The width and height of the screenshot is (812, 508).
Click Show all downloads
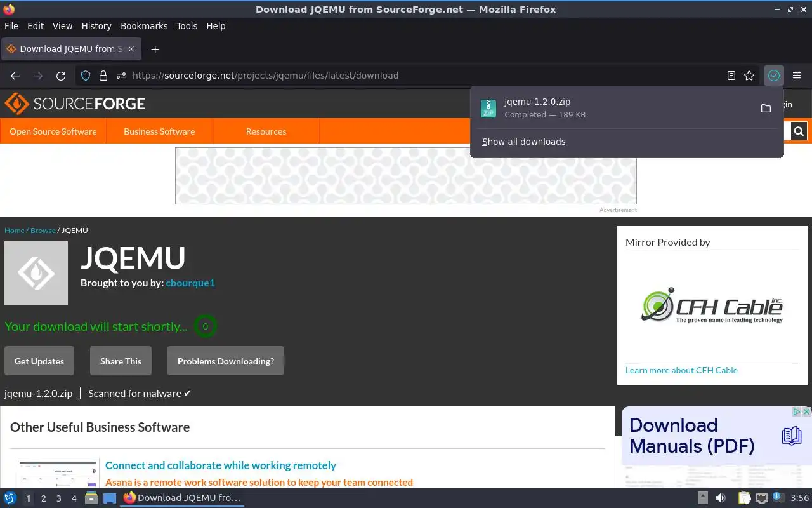coord(524,142)
